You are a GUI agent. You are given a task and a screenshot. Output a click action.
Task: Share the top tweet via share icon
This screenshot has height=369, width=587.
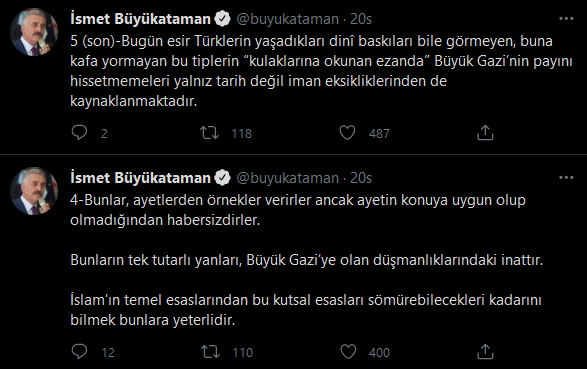485,133
